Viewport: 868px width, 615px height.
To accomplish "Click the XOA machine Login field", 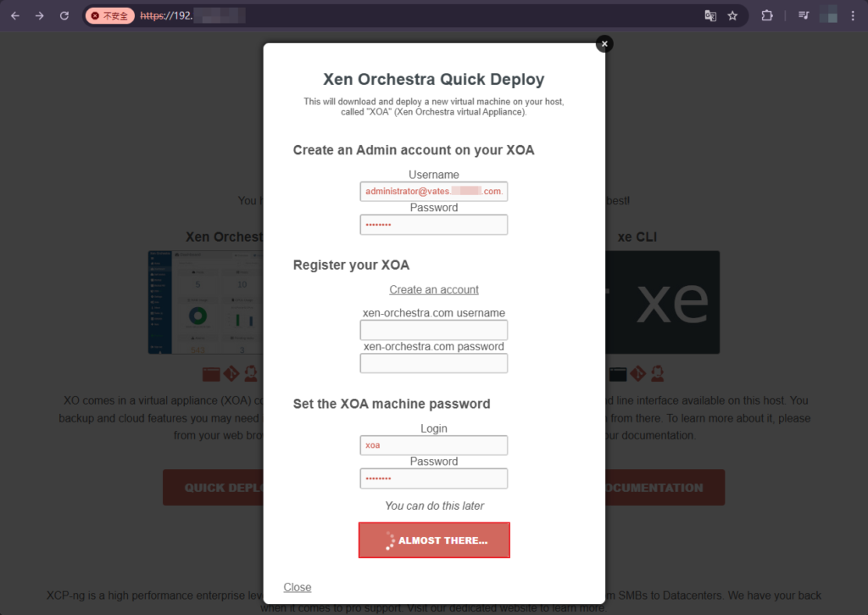I will [x=433, y=444].
